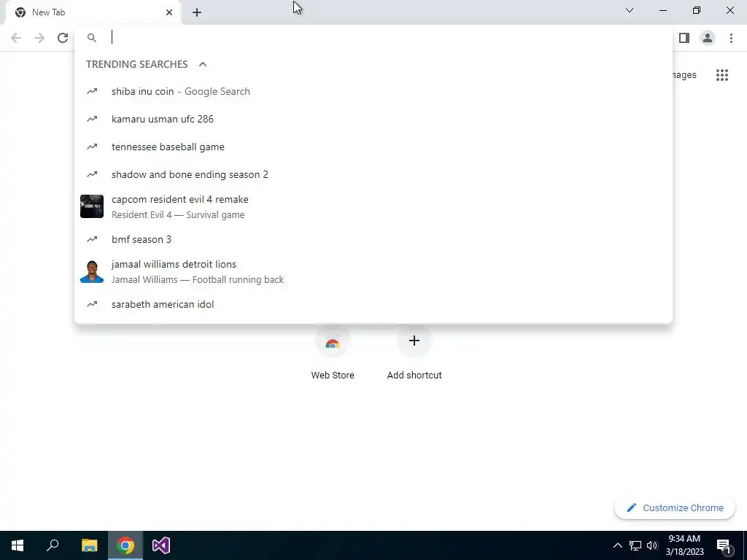
Task: Select shadow and bone ending season 2
Action: (x=373, y=174)
